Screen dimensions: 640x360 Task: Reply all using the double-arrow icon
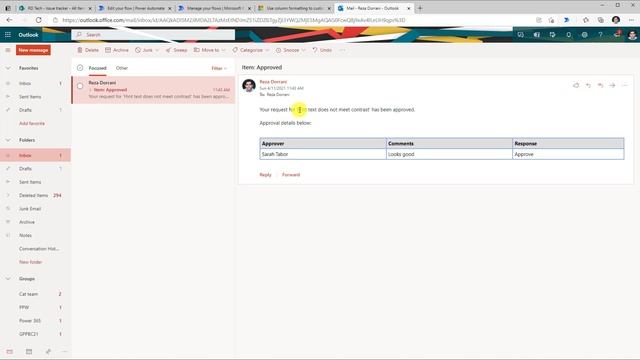pos(600,85)
